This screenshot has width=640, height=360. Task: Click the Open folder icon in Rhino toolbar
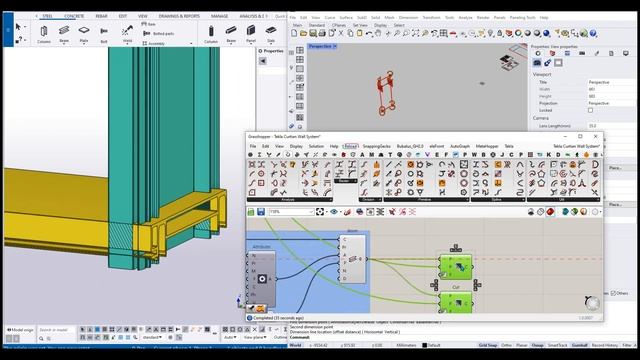pyautogui.click(x=303, y=33)
